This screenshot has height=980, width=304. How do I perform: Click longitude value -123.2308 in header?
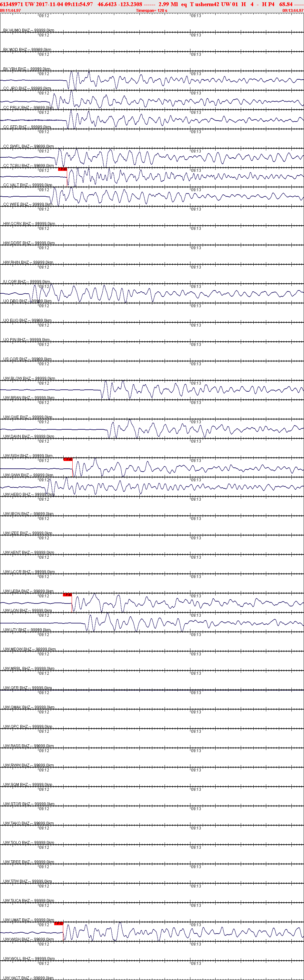click(130, 4)
